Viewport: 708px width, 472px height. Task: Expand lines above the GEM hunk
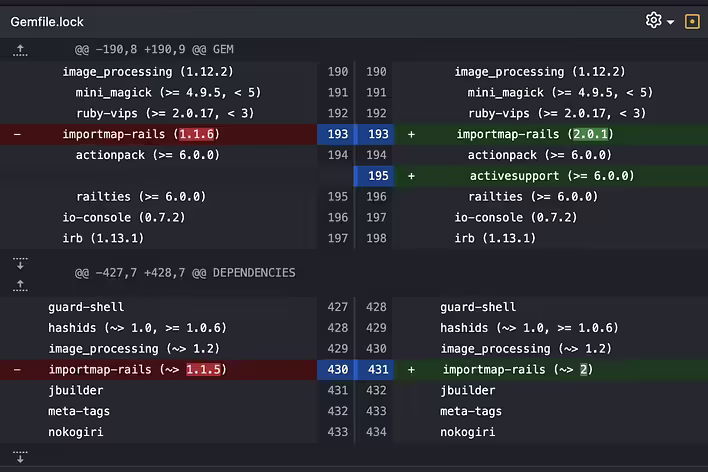click(21, 50)
